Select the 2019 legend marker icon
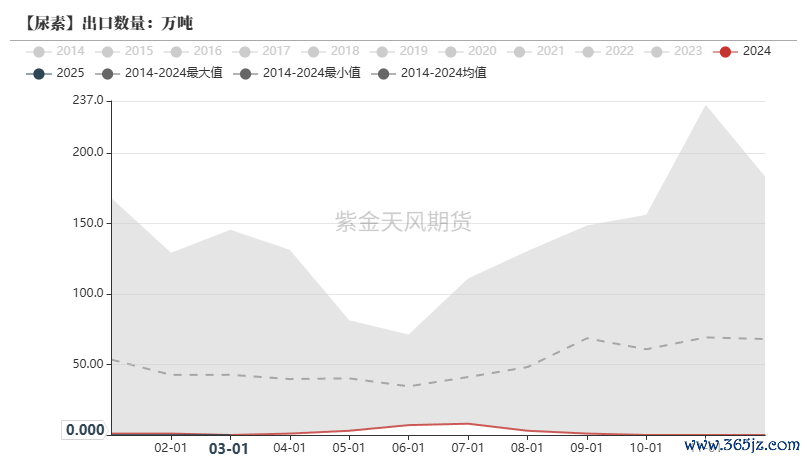Image resolution: width=807 pixels, height=460 pixels. pyautogui.click(x=382, y=51)
